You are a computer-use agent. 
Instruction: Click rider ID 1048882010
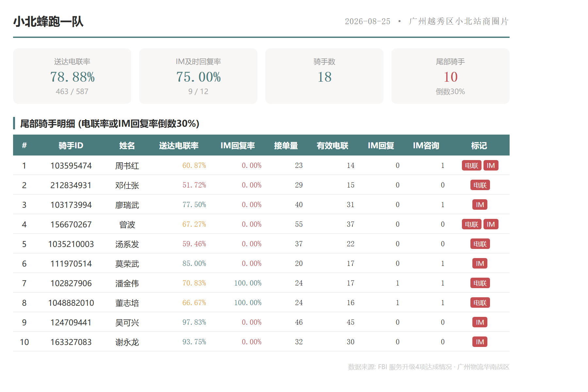[71, 303]
